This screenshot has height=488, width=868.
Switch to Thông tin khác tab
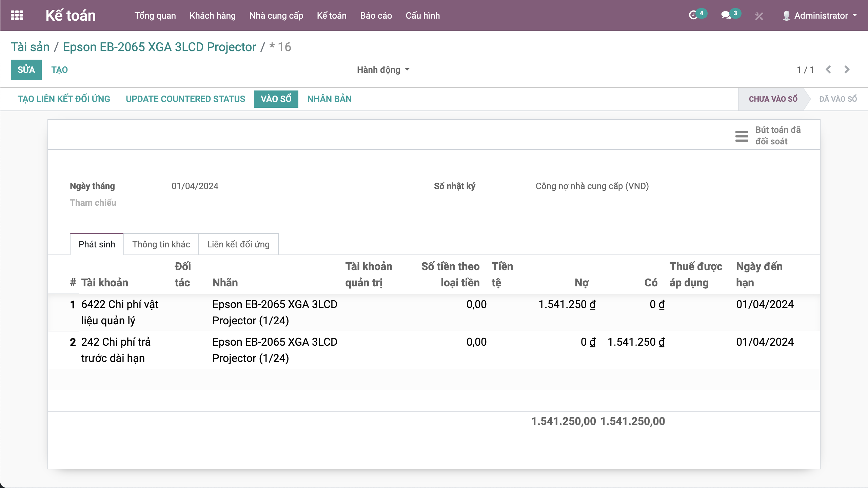click(x=161, y=244)
